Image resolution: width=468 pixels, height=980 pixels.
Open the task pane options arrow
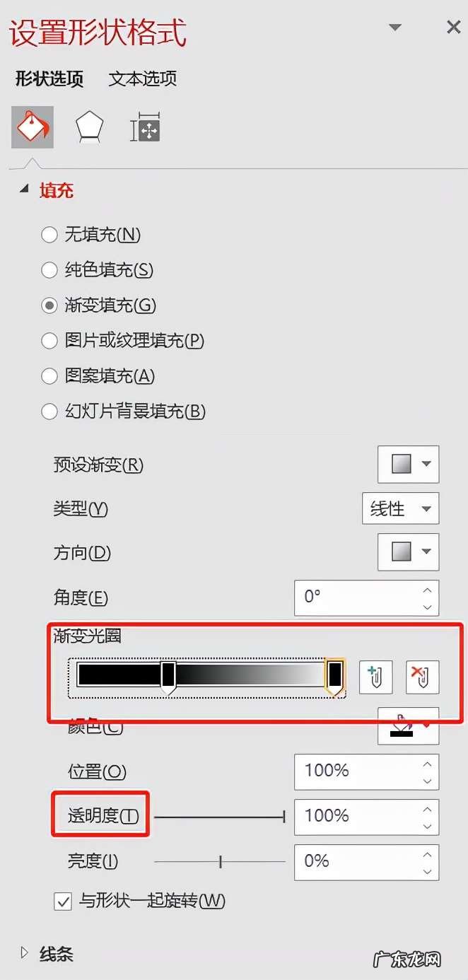point(395,28)
